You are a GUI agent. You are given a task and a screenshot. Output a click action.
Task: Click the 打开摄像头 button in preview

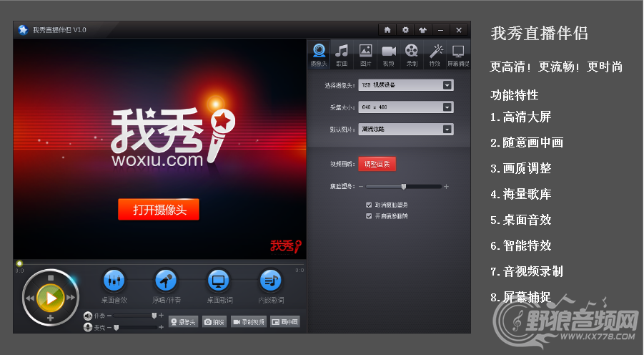pyautogui.click(x=159, y=210)
